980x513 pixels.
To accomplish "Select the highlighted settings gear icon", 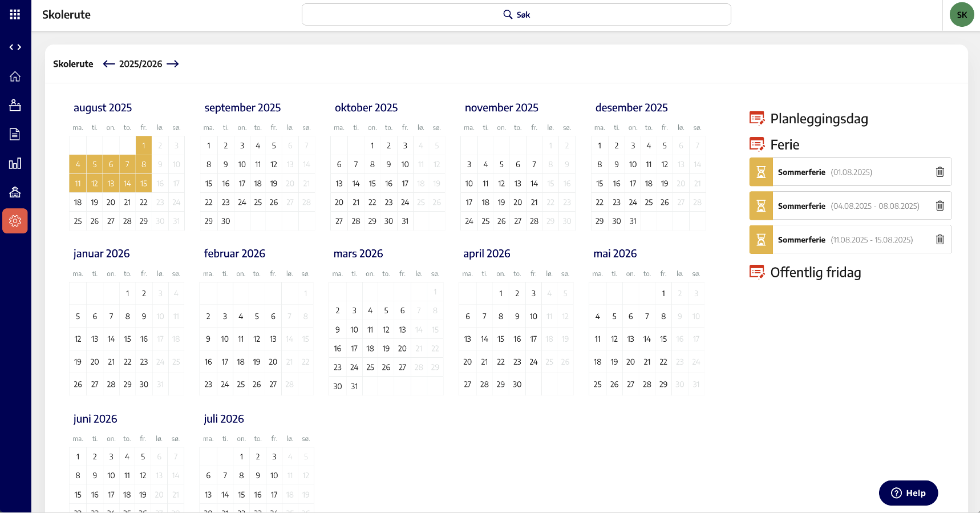I will click(15, 221).
